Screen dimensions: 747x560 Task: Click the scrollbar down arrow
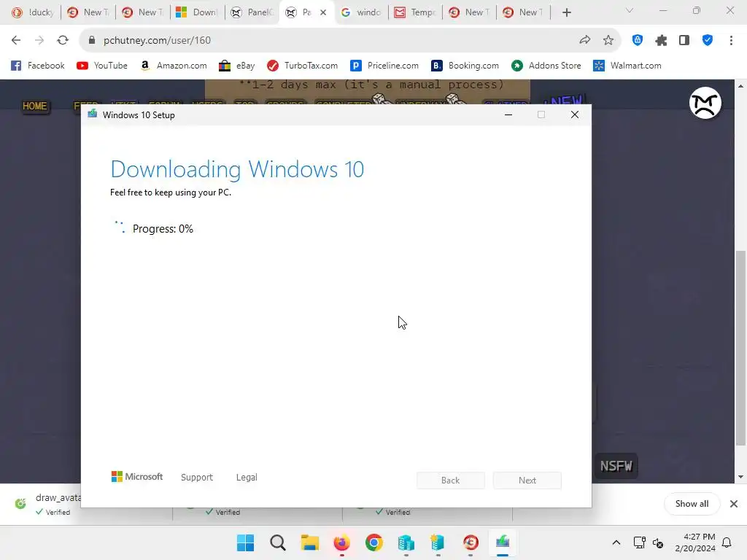point(740,477)
